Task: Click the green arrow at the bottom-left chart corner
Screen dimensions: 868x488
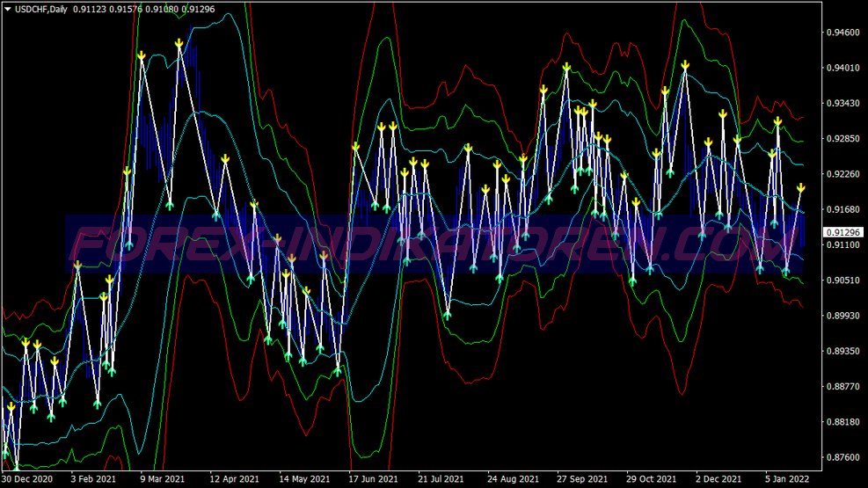Action: coord(14,466)
